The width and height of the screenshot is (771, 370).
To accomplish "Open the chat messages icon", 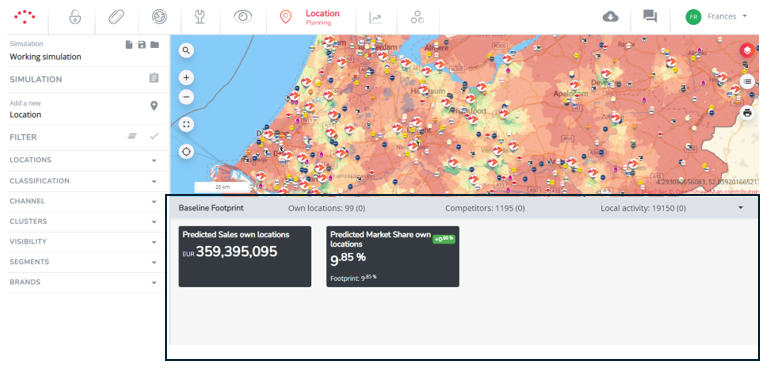I will (x=650, y=16).
